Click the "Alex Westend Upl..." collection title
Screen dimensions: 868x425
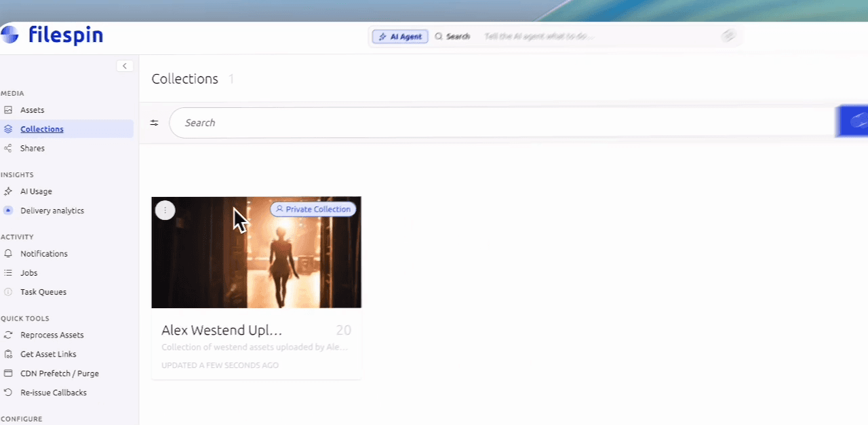pyautogui.click(x=222, y=331)
